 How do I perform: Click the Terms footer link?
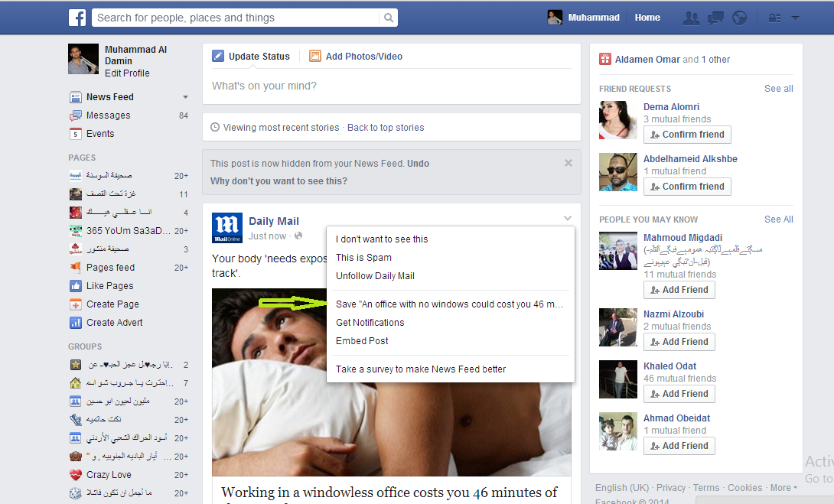pyautogui.click(x=706, y=487)
